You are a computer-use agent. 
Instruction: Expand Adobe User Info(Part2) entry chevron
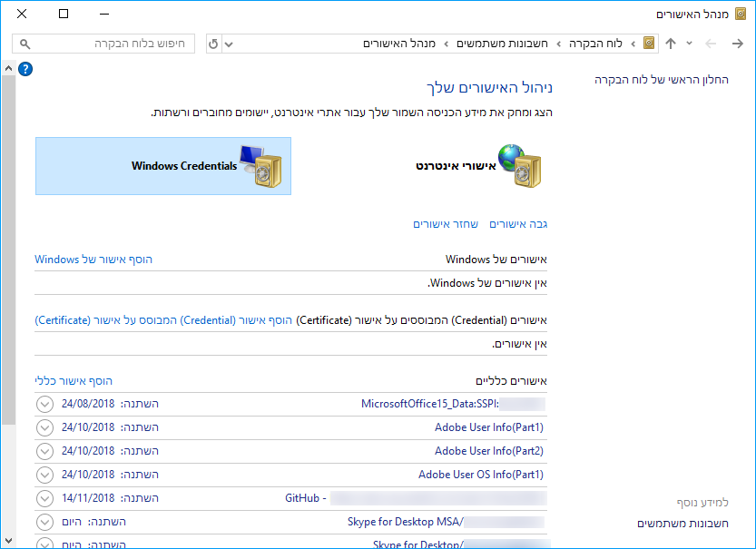click(44, 451)
